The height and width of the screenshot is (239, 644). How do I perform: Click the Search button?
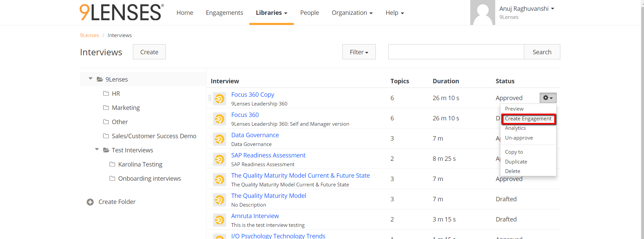pos(542,52)
